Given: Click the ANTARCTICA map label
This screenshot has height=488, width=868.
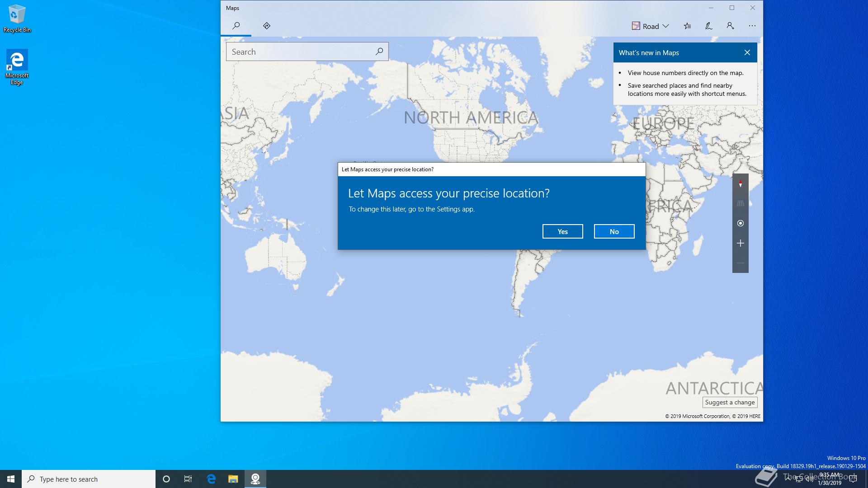Looking at the screenshot, I should click(714, 388).
